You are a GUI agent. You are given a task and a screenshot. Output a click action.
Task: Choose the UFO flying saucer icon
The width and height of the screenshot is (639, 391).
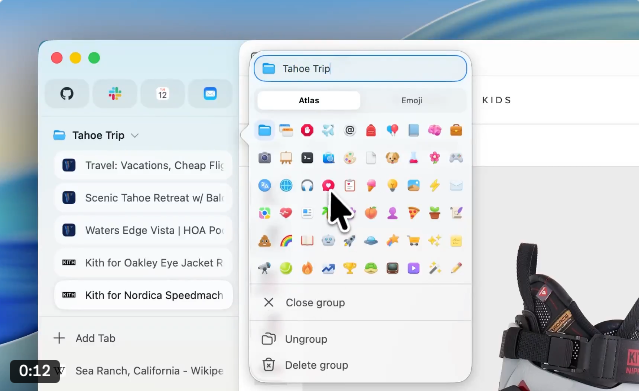pyautogui.click(x=371, y=241)
